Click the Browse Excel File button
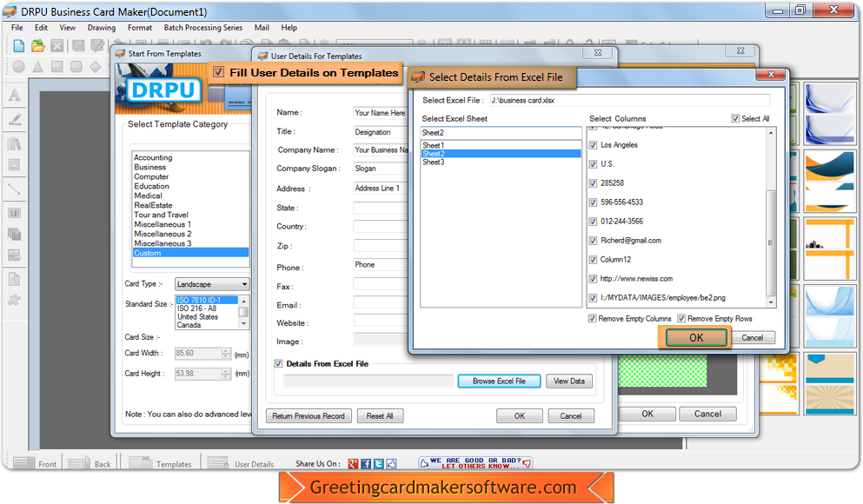Image resolution: width=863 pixels, height=504 pixels. click(499, 381)
